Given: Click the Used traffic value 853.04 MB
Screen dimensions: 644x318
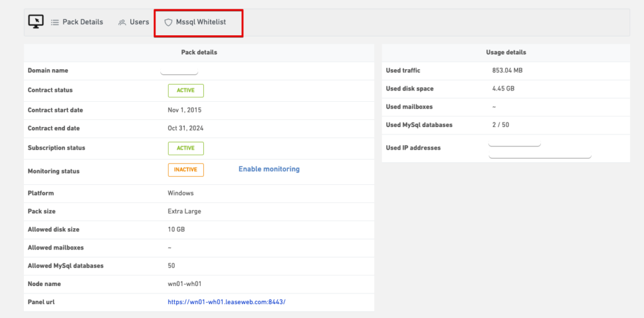Looking at the screenshot, I should tap(508, 70).
